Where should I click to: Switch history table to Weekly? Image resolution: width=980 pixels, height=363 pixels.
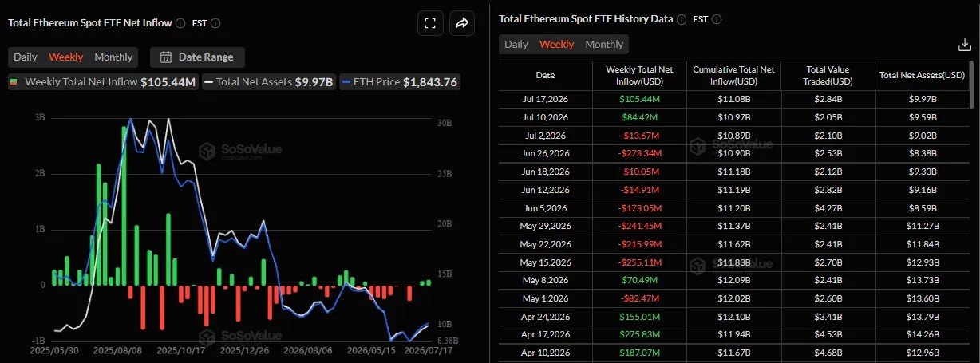556,44
